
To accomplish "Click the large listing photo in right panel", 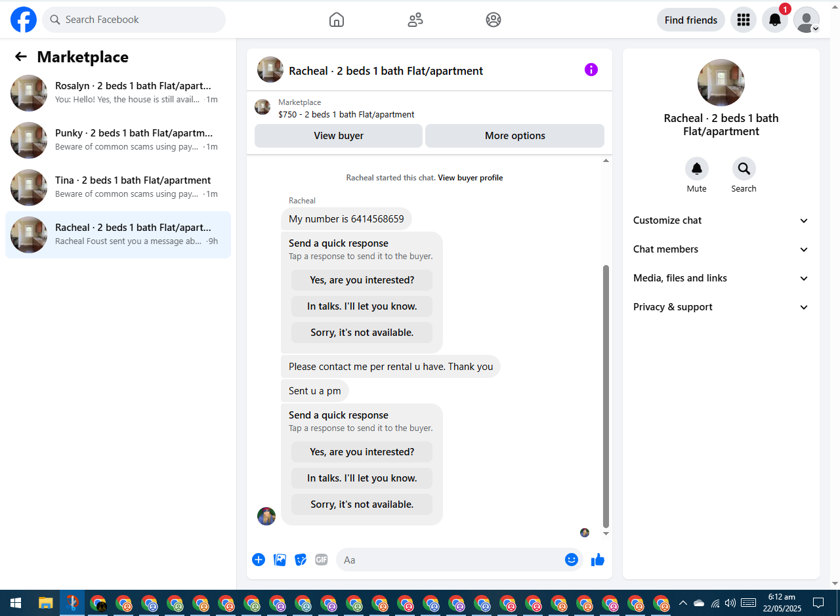I will tap(721, 83).
